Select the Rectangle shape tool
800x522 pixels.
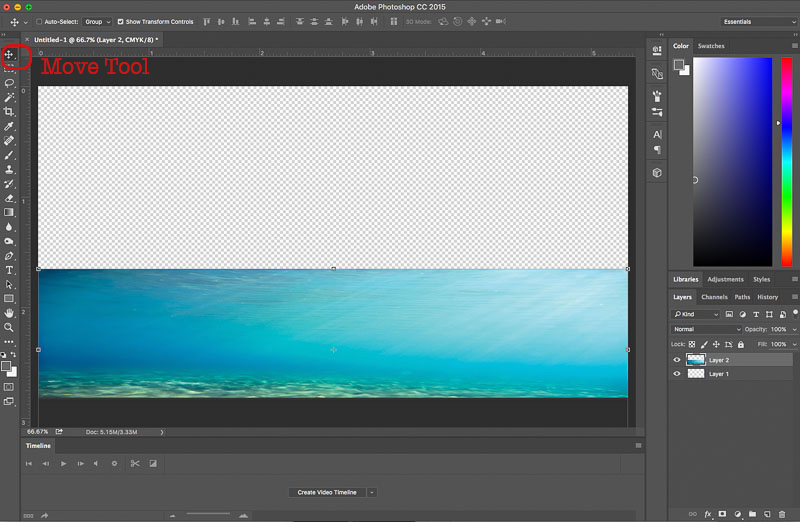(x=9, y=299)
